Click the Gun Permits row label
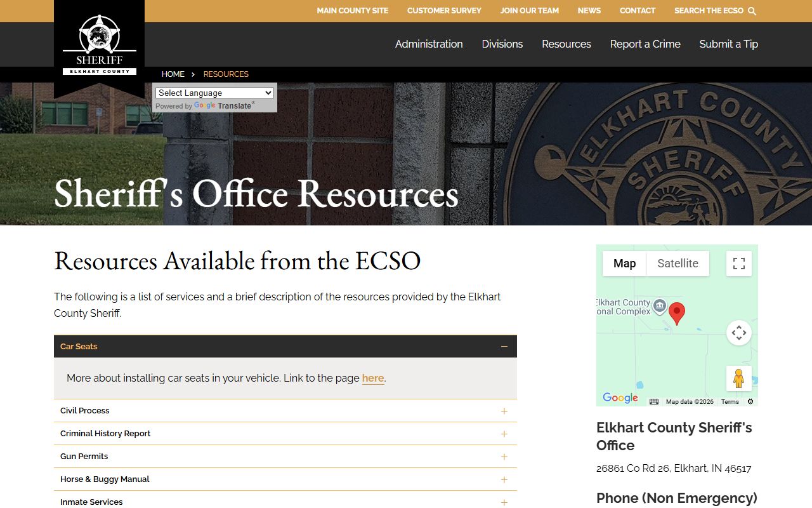 click(x=84, y=457)
